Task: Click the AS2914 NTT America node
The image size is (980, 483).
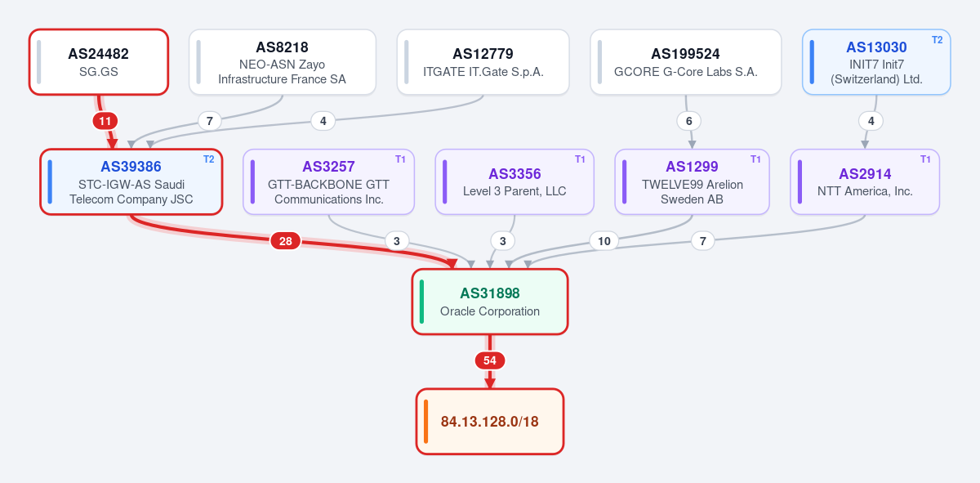Action: click(x=865, y=182)
